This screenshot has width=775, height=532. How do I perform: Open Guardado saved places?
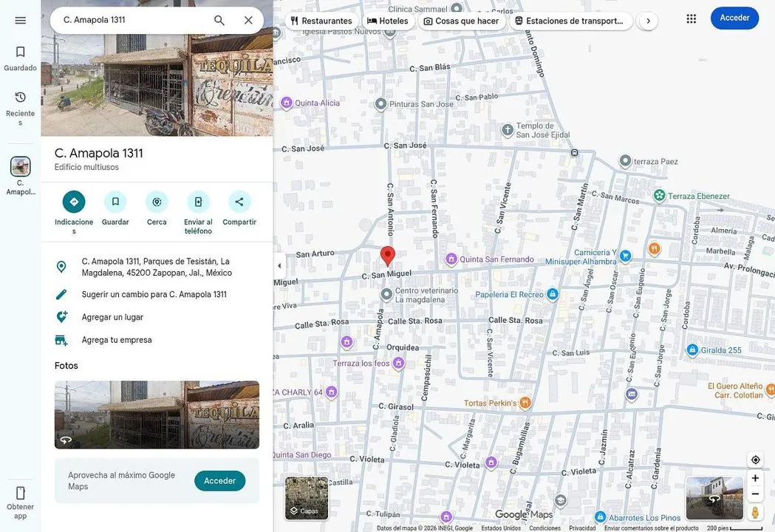coord(20,58)
